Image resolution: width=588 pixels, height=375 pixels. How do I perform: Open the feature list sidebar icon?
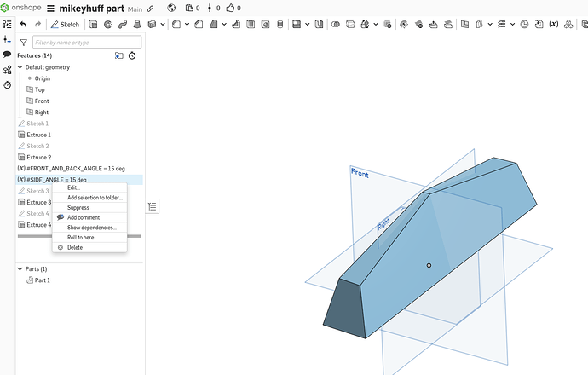(x=7, y=25)
